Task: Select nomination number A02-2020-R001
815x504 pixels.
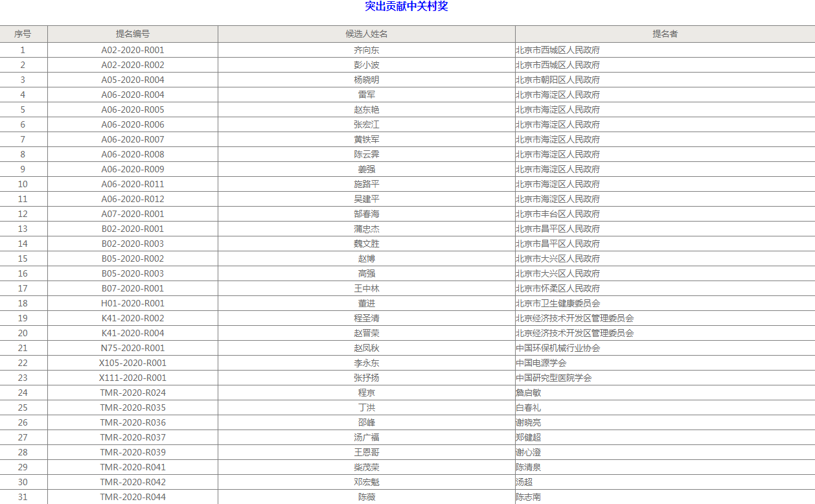Action: tap(133, 50)
